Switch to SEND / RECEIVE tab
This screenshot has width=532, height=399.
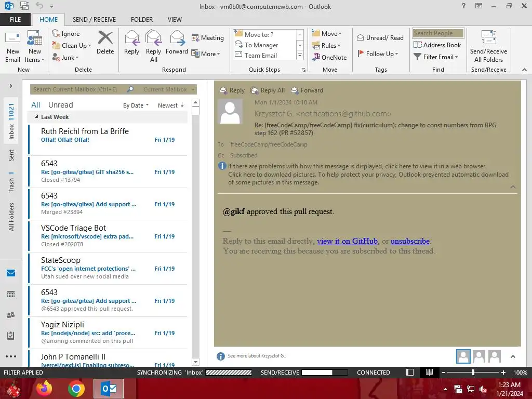pos(94,19)
